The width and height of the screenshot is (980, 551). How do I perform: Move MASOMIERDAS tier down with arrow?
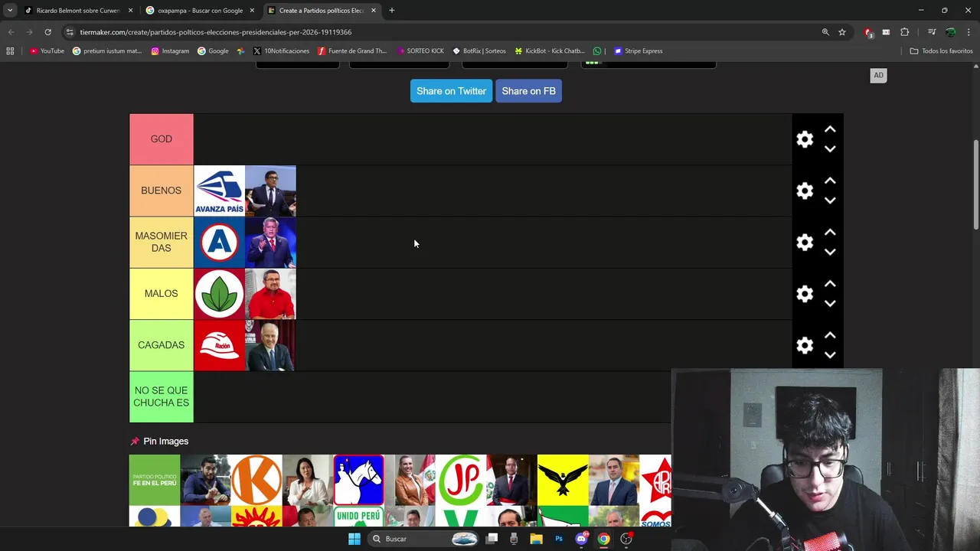830,252
